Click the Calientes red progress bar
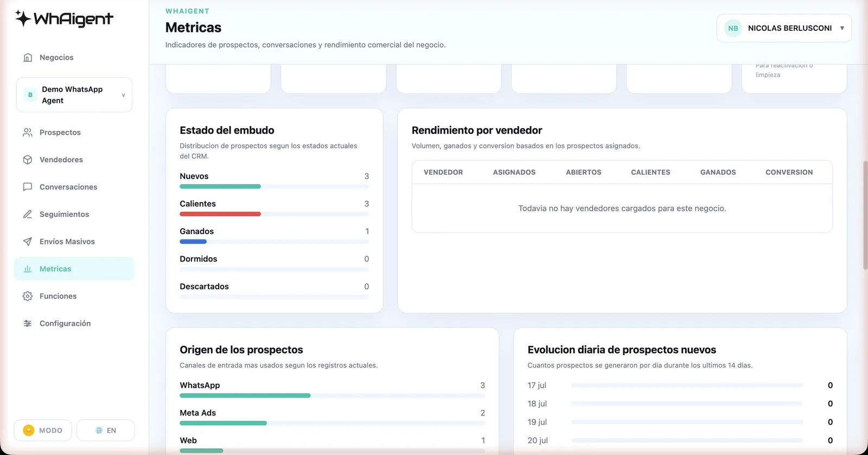Viewport: 868px width, 455px height. (220, 214)
